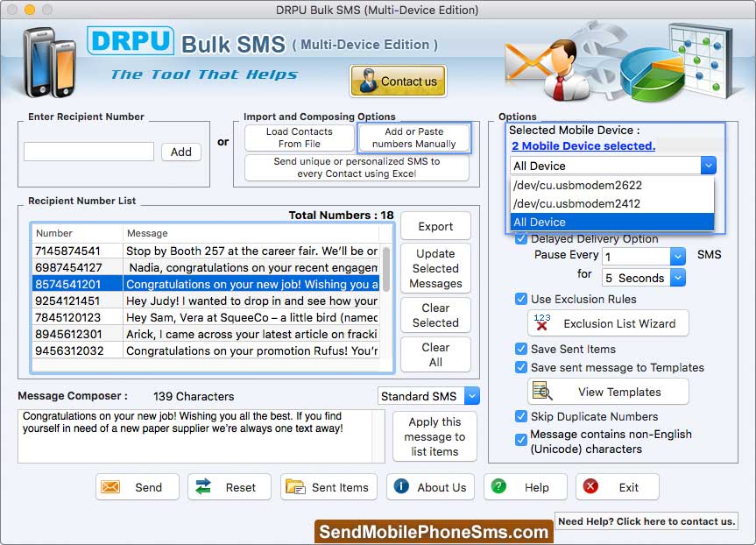
Task: Open the Standard SMS type dropdown
Action: coord(472,396)
